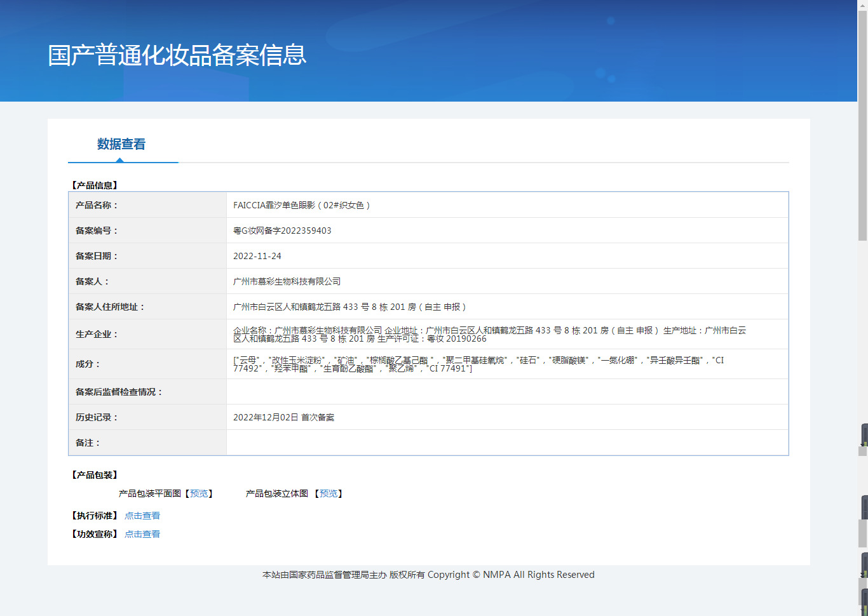Screen dimensions: 868x616
Task: Select 备案人 value 广州市慕彩生物科技有限公司
Action: point(287,281)
